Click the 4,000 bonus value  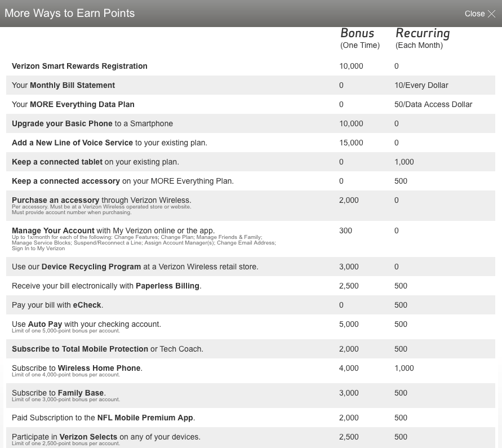coord(349,369)
